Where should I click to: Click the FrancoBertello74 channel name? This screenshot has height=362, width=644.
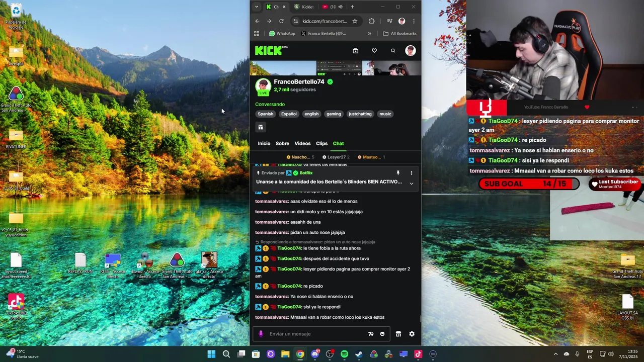tap(299, 82)
